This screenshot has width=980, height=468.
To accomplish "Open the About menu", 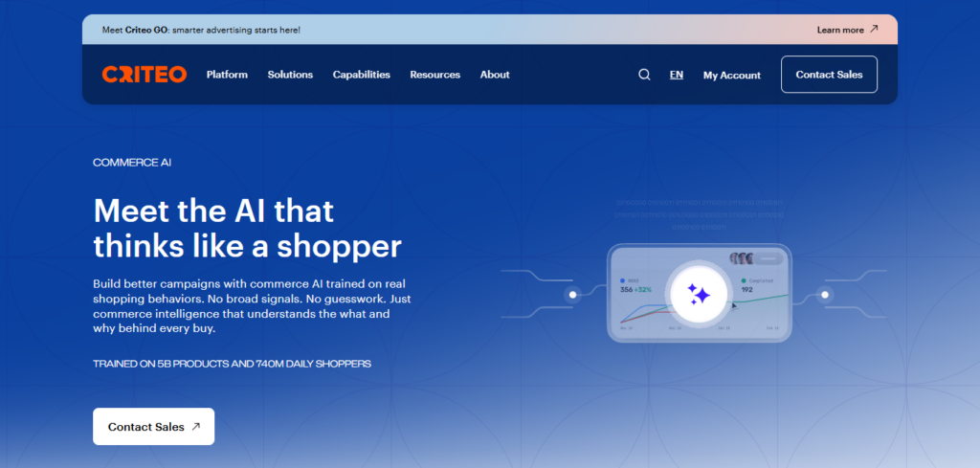I will (x=495, y=75).
